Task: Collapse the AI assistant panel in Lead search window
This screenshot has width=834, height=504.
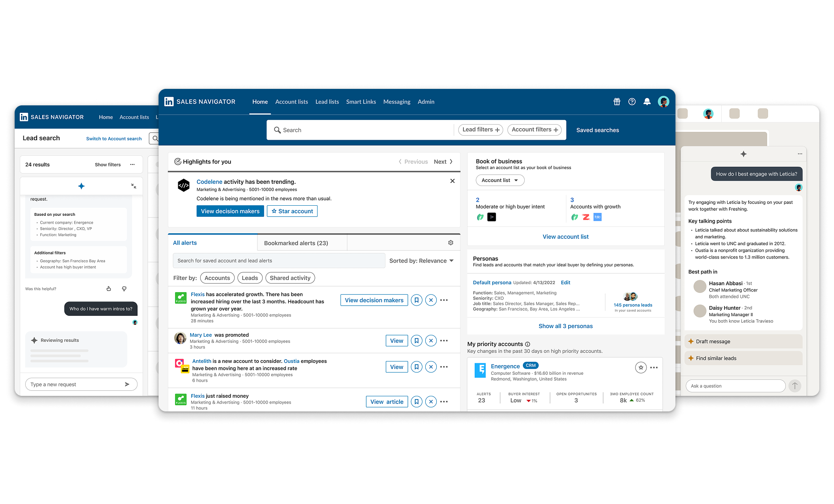Action: pyautogui.click(x=133, y=186)
